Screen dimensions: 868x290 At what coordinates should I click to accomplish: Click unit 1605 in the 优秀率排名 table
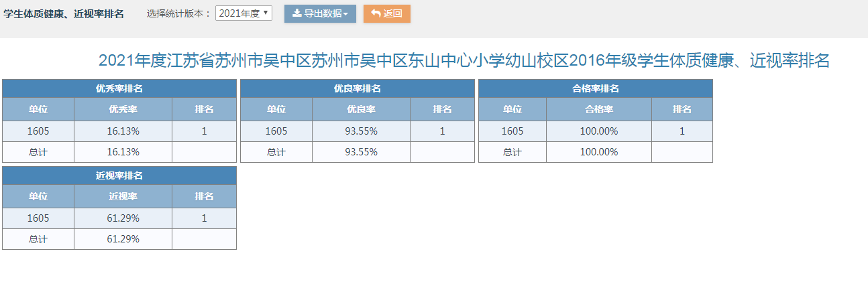click(x=38, y=131)
